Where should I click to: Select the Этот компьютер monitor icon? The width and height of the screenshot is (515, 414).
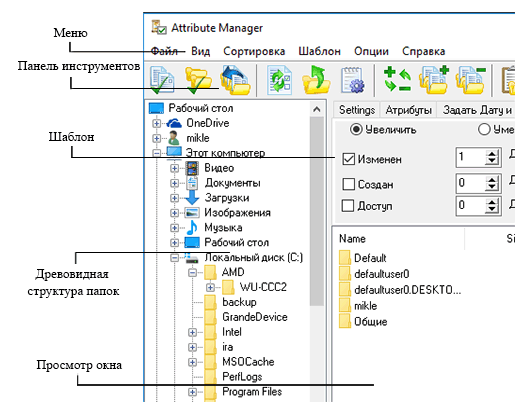[x=174, y=152]
